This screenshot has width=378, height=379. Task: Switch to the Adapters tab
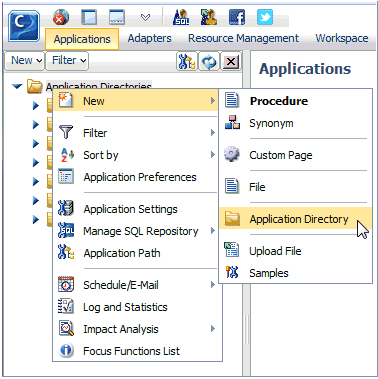click(x=149, y=38)
